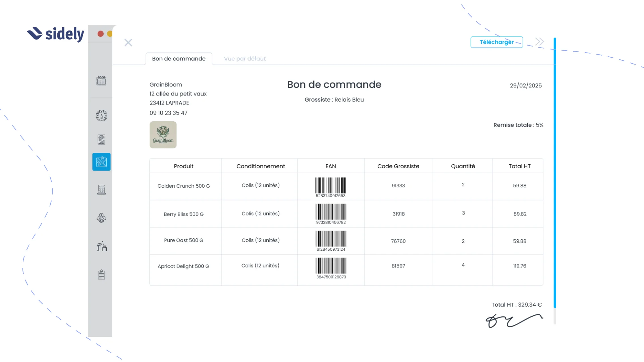Click the GrainBloom logo thumbnail

click(163, 135)
